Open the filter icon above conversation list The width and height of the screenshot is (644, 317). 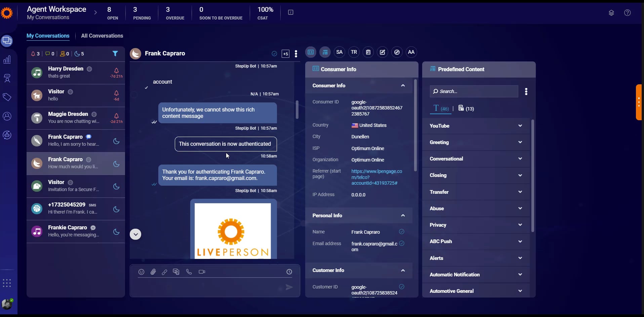pos(115,53)
